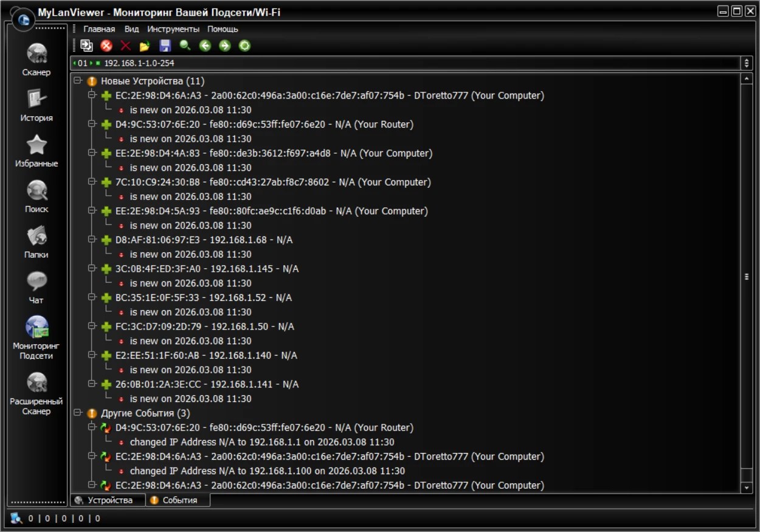Collapse the Другие События (3) group
Image resolution: width=760 pixels, height=532 pixels.
pyautogui.click(x=77, y=413)
